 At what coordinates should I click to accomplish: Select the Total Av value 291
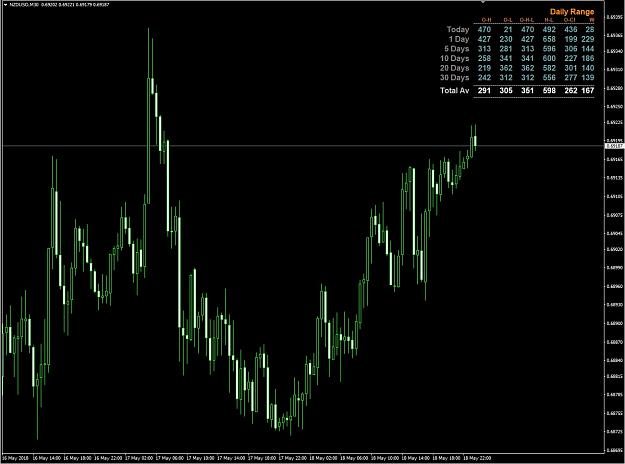click(x=484, y=90)
